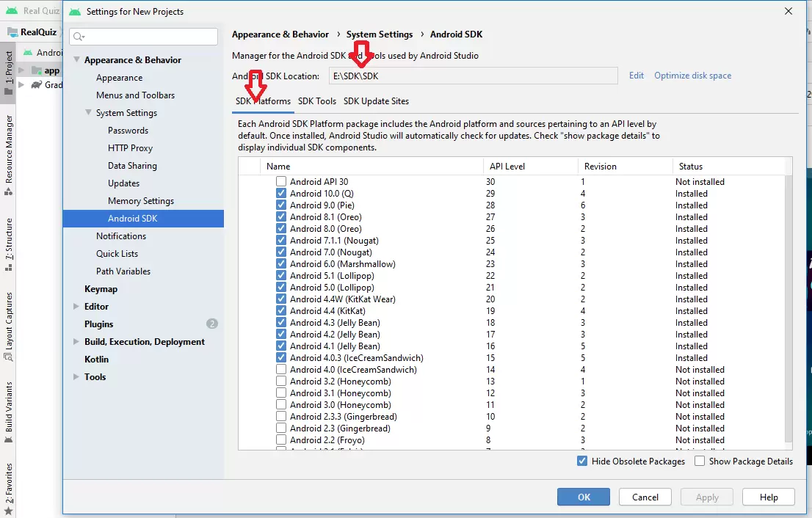Image resolution: width=812 pixels, height=518 pixels.
Task: Click the Project tool window folder icon
Action: pyautogui.click(x=9, y=92)
